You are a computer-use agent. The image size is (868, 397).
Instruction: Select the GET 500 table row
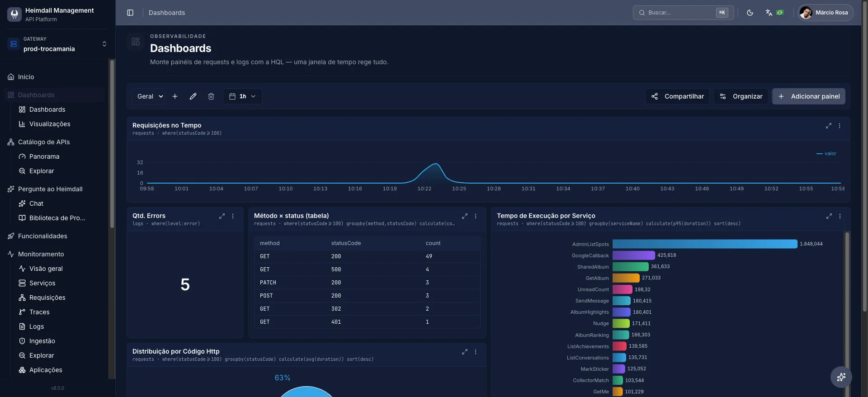[x=367, y=269]
